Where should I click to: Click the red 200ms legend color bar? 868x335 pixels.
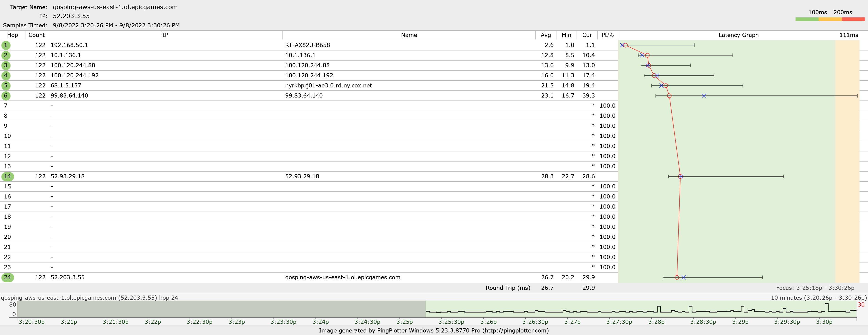[853, 20]
